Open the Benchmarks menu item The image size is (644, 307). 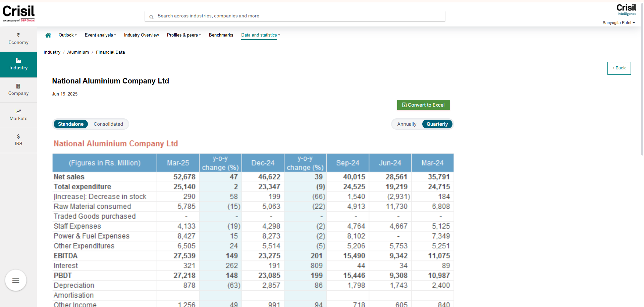[221, 35]
